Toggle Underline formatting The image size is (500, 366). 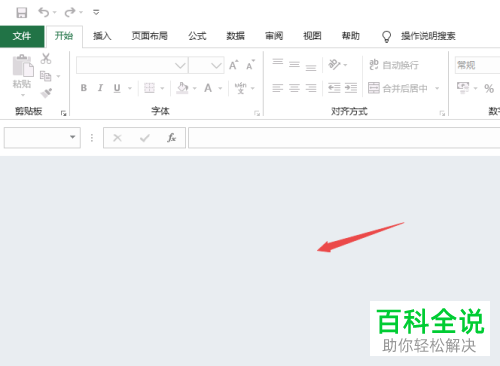[117, 88]
